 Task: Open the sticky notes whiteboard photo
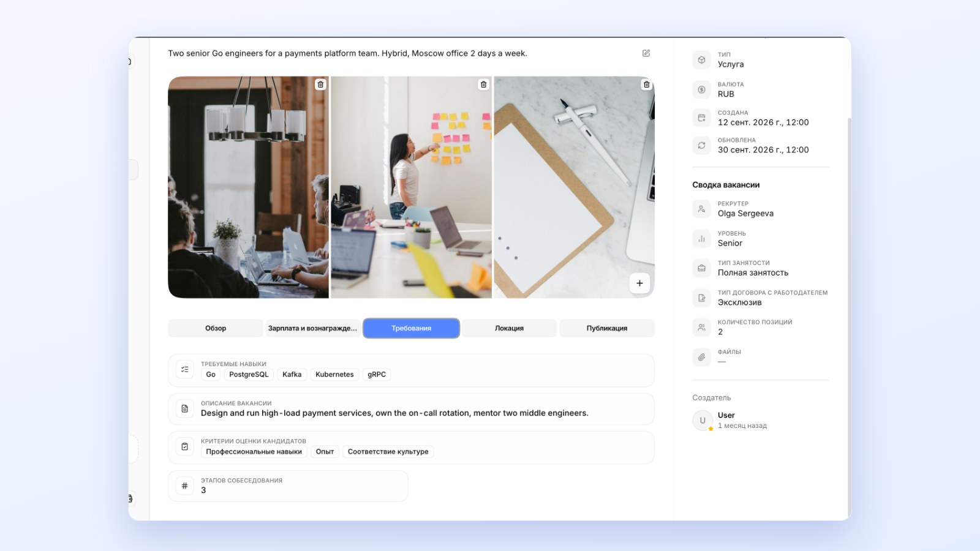click(411, 187)
